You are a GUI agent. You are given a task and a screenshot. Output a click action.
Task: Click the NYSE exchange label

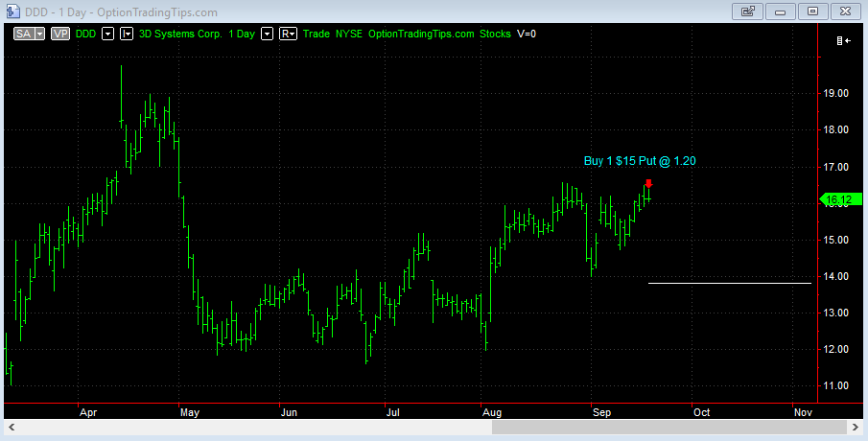point(349,34)
